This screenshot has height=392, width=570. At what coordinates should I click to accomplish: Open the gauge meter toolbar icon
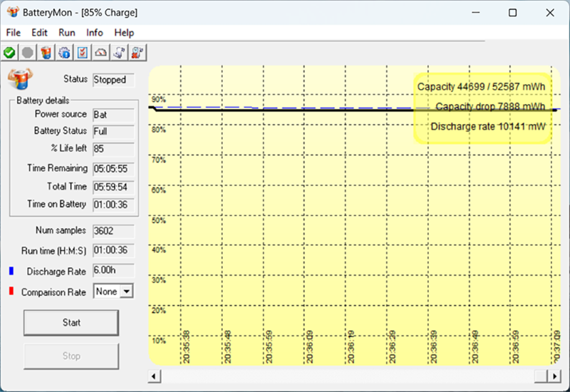pos(100,53)
